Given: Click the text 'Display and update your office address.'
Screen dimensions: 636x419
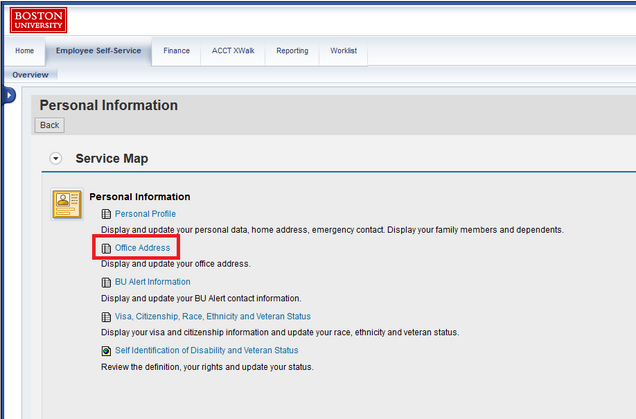Looking at the screenshot, I should point(176,264).
